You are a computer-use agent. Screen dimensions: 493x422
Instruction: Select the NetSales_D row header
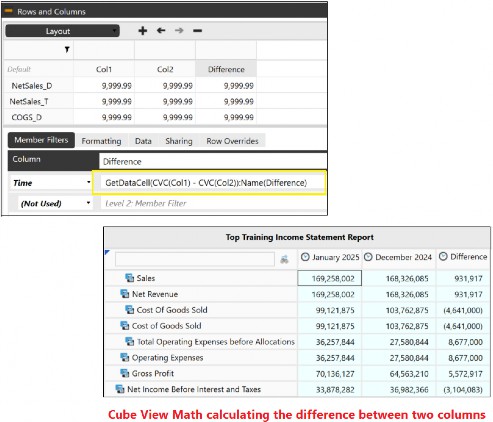[32, 86]
